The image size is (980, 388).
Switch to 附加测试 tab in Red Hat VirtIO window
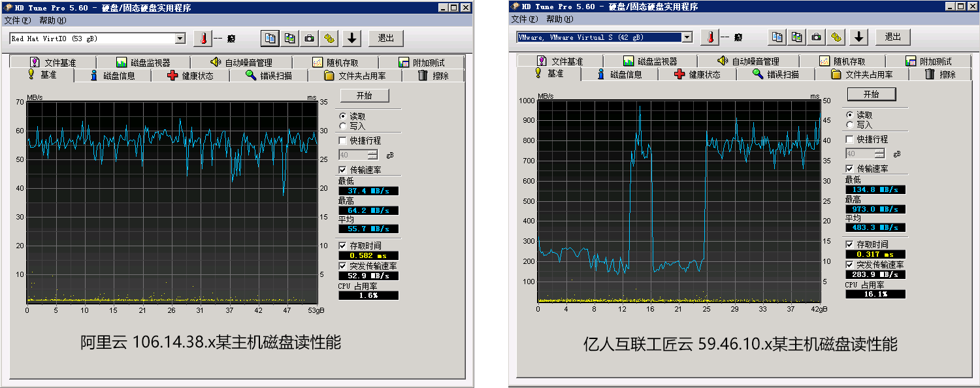pyautogui.click(x=421, y=63)
